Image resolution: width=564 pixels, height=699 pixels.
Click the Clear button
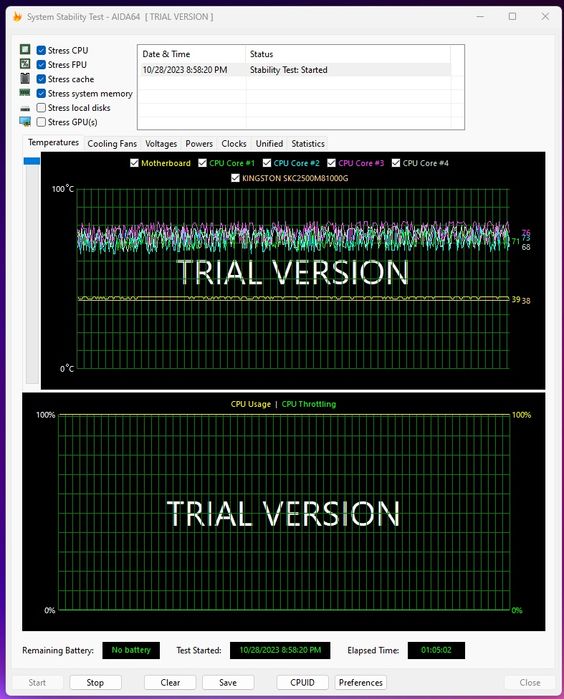point(170,683)
